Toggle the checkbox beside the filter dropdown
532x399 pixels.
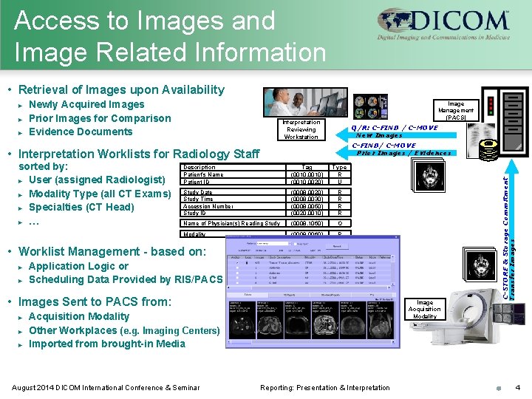pyautogui.click(x=295, y=244)
